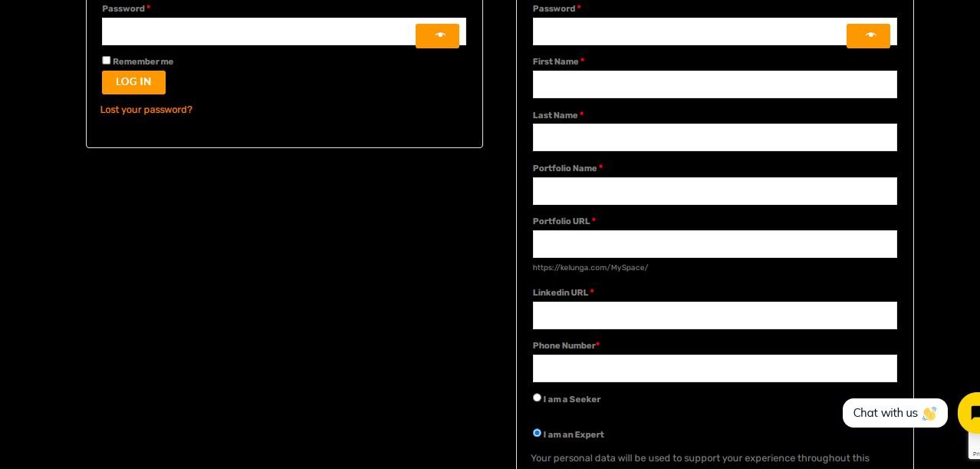Image resolution: width=980 pixels, height=469 pixels.
Task: Select the Portfolio URL text box
Action: [715, 244]
